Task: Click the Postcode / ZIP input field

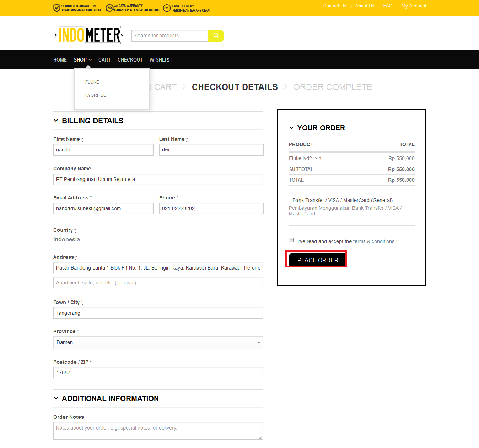Action: 158,373
